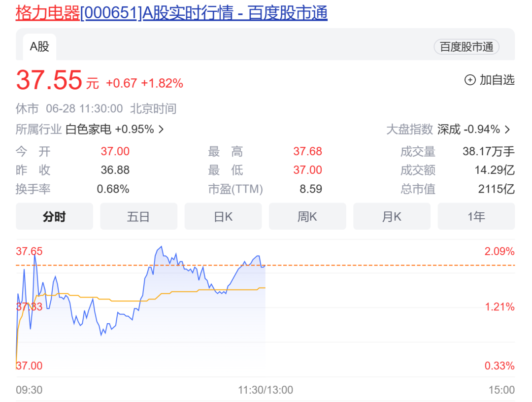This screenshot has height=402, width=532.
Task: Click the time axis label 09:30
Action: click(x=29, y=390)
